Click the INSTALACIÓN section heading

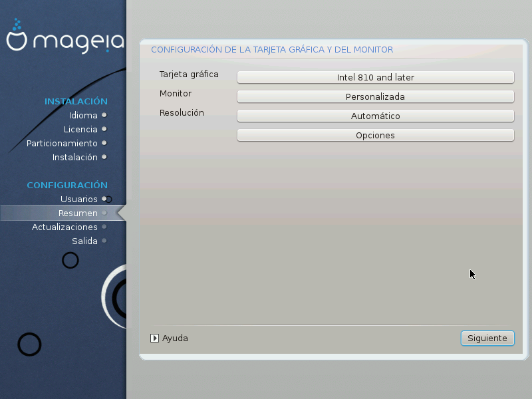click(x=76, y=101)
